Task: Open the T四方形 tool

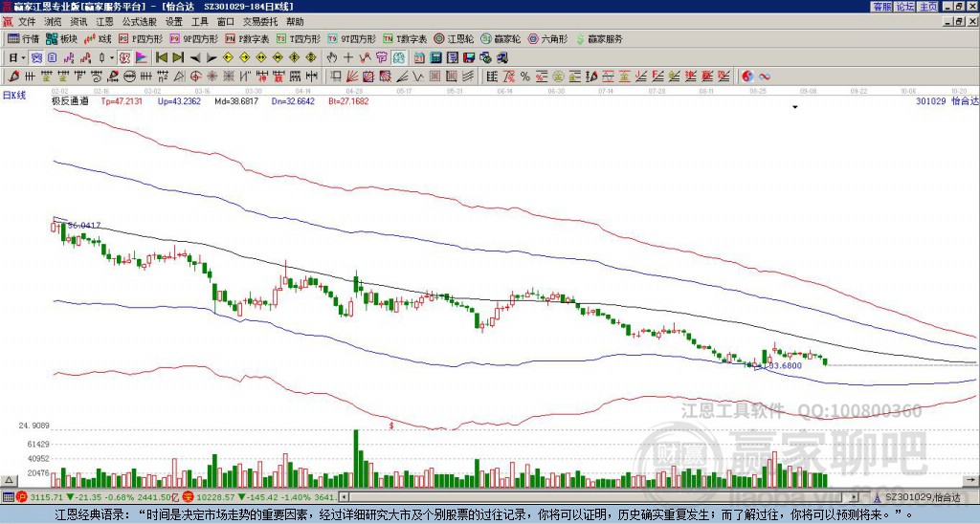Action: pos(299,38)
